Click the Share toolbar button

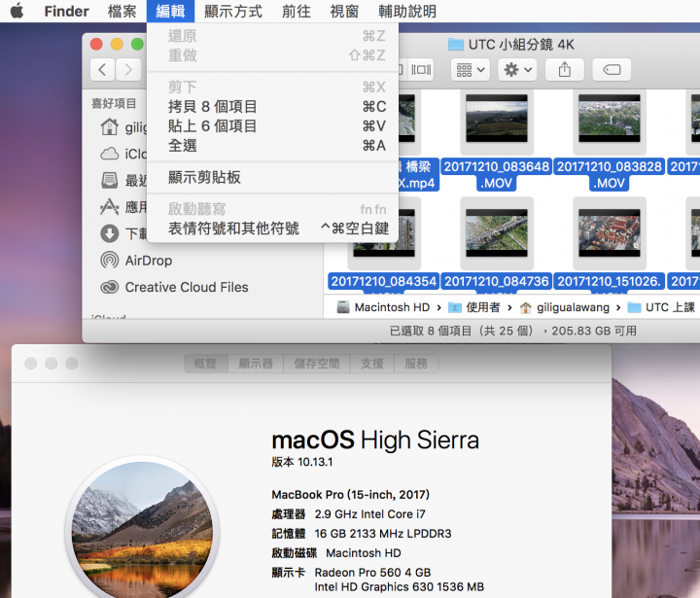pyautogui.click(x=565, y=70)
